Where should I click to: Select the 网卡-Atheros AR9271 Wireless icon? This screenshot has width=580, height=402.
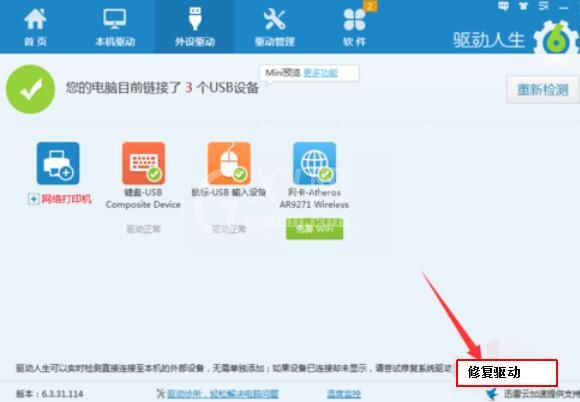tap(314, 163)
